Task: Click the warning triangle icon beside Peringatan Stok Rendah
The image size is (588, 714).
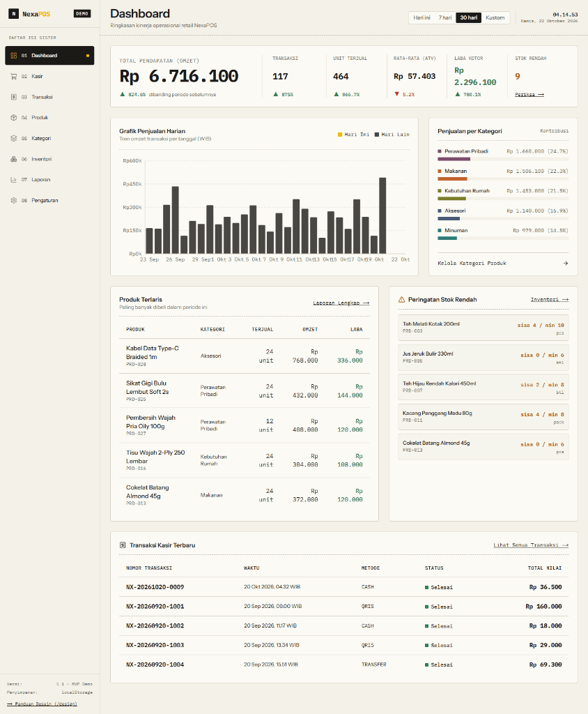Action: (x=401, y=300)
